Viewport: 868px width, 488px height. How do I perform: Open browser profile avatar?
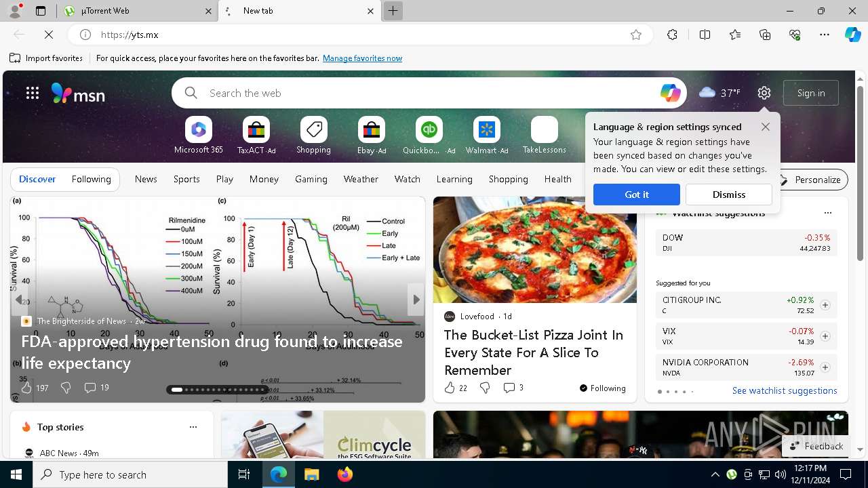click(14, 11)
